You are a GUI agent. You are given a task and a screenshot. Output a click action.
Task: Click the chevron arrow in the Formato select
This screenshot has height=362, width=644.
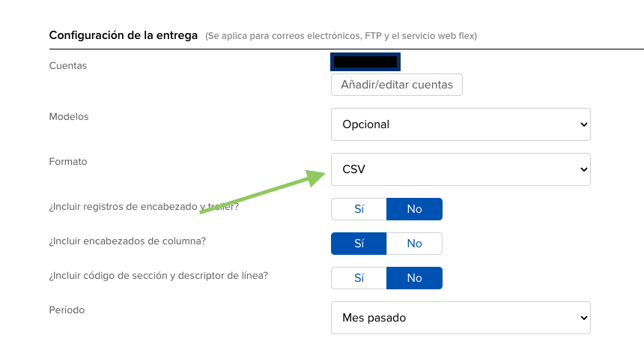coord(583,169)
